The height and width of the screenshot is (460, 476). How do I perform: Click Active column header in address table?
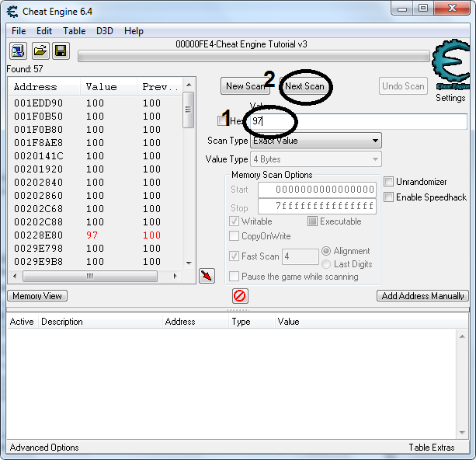22,322
